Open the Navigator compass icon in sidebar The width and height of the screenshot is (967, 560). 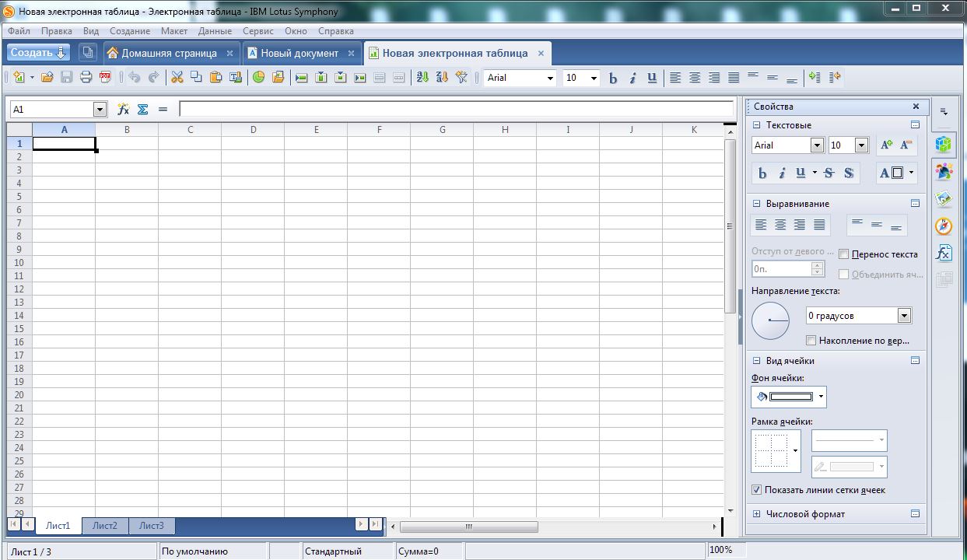click(x=944, y=226)
